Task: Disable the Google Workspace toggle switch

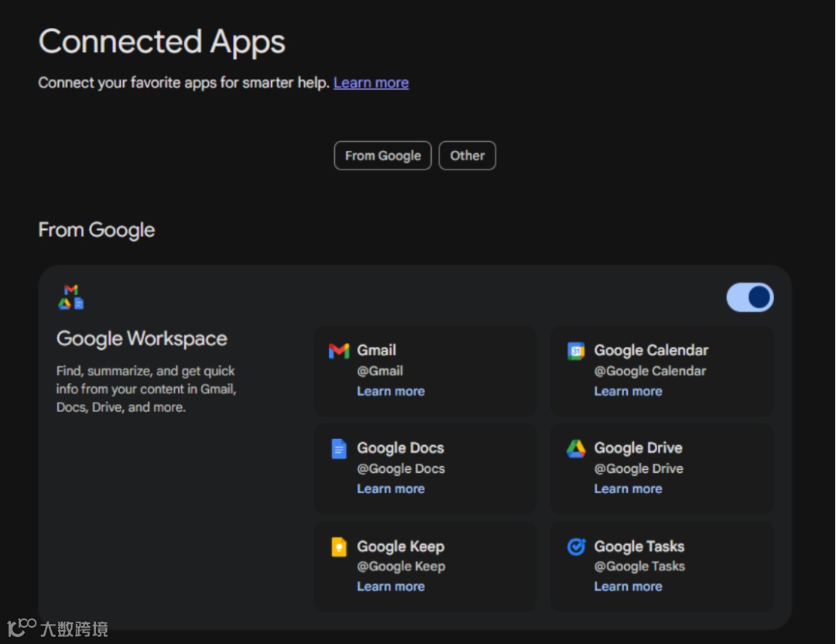Action: click(749, 297)
